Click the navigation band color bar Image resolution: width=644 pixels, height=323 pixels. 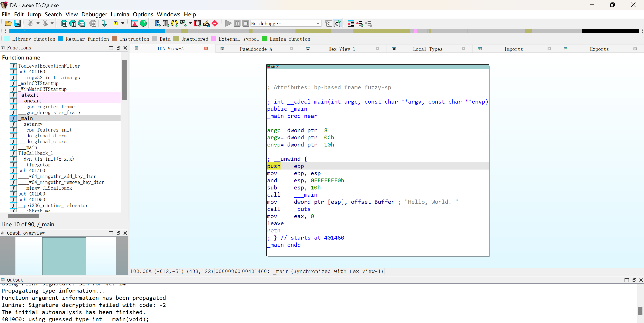325,31
